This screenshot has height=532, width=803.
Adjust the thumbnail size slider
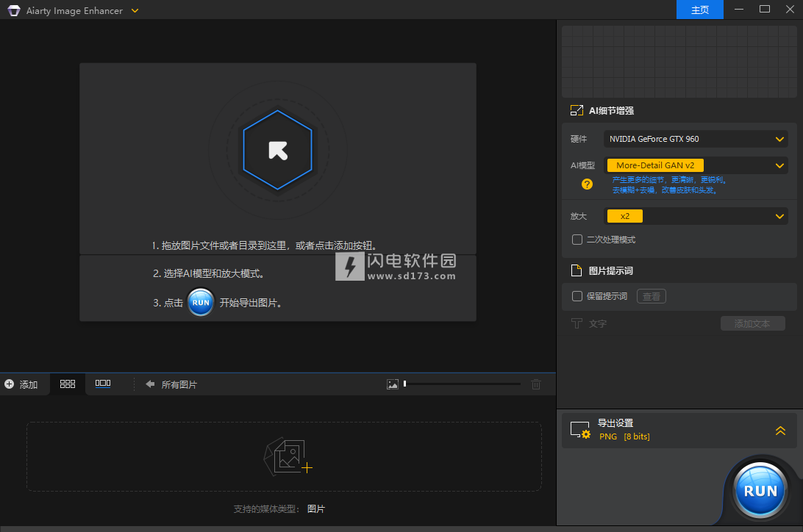click(462, 384)
